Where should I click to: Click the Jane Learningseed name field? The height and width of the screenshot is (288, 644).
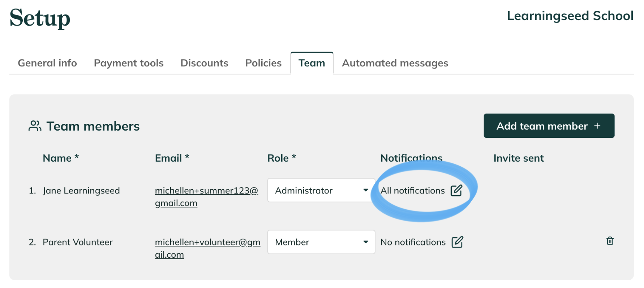tap(81, 191)
